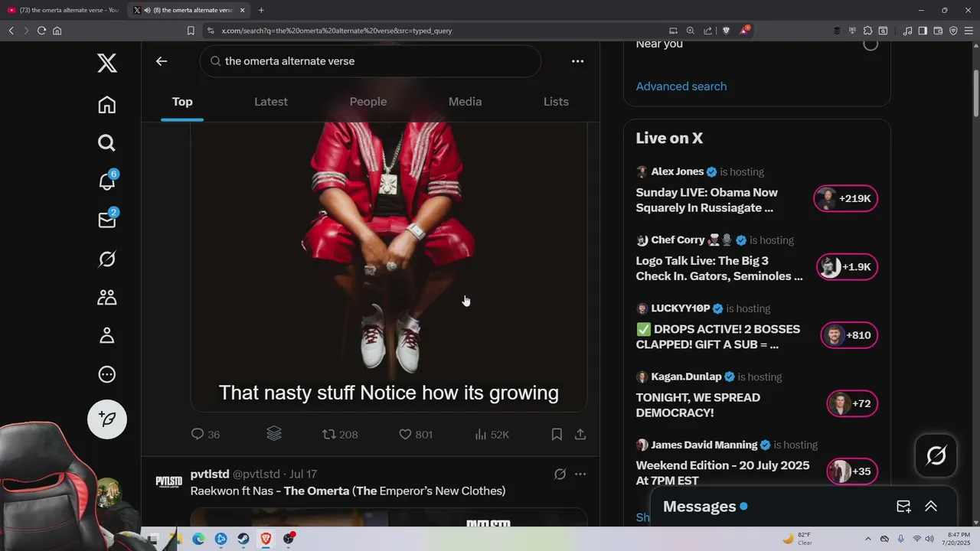Open the More circle icon in sidebar
This screenshot has height=551, width=980.
click(x=107, y=374)
